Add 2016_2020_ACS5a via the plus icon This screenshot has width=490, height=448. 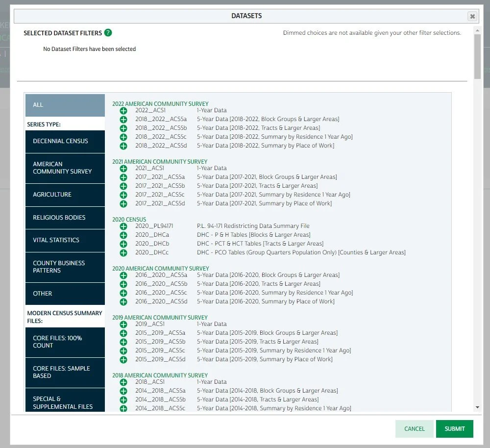click(123, 275)
